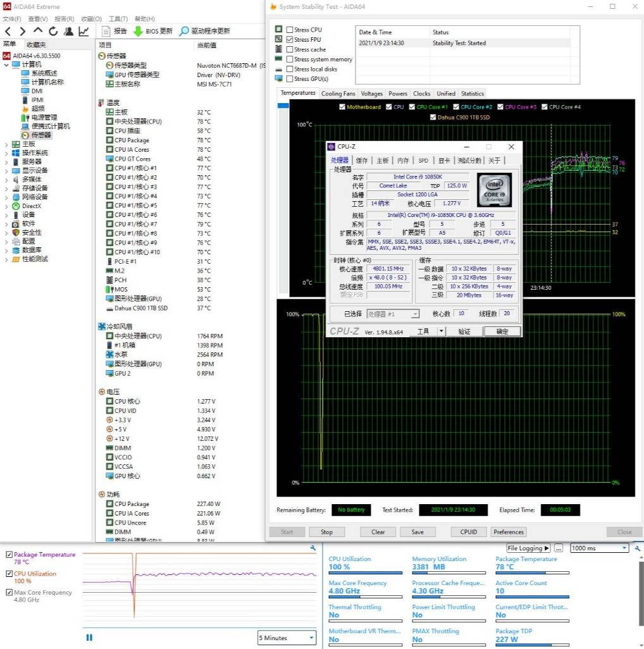
Task: Toggle the Motherboard graph checkbox
Action: (x=342, y=107)
